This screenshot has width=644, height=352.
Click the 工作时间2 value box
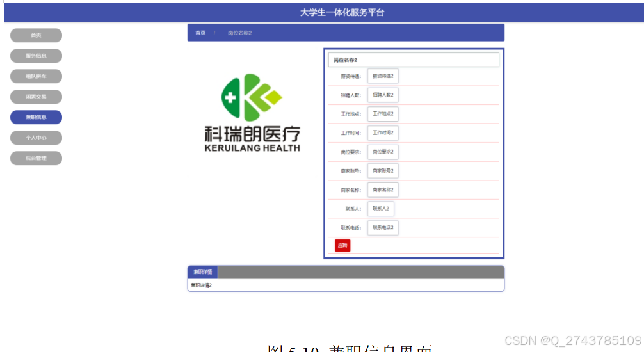[x=383, y=132]
